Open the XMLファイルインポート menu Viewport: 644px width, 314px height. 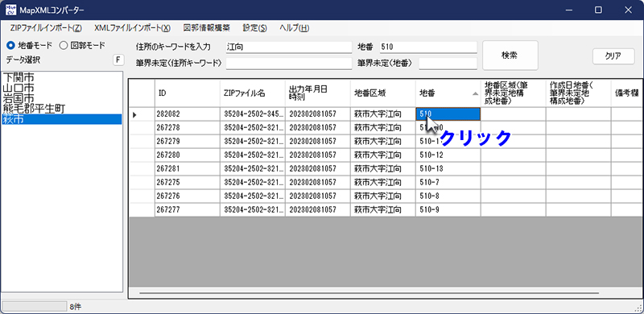tap(132, 28)
